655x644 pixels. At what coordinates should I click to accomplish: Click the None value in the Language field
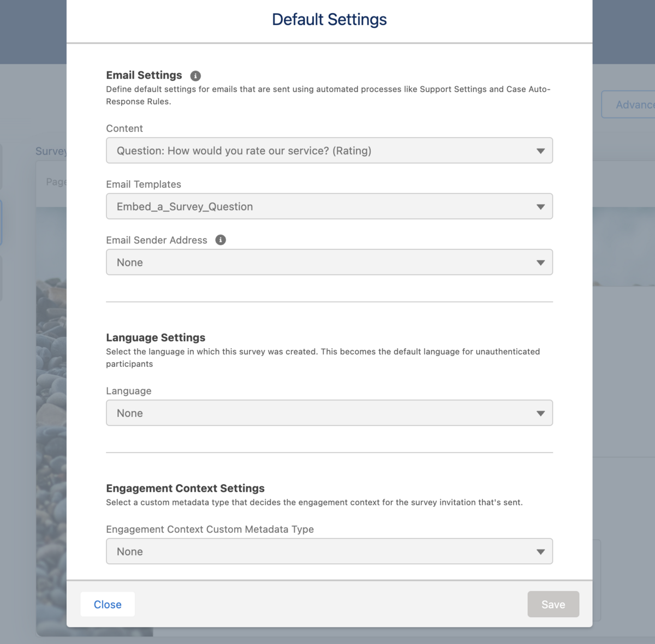click(129, 413)
